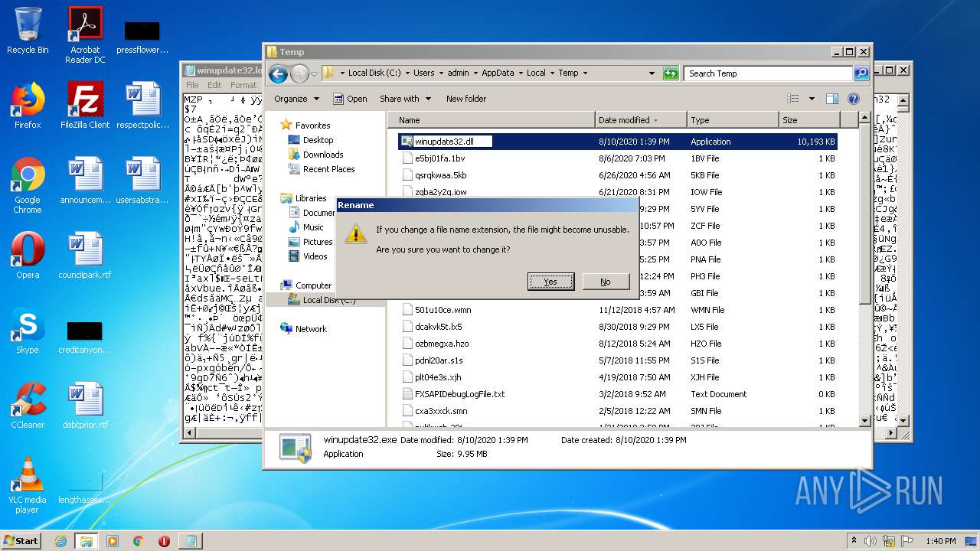Click Users in the address breadcrumb
Screen dimensions: 980x551
[x=423, y=73]
